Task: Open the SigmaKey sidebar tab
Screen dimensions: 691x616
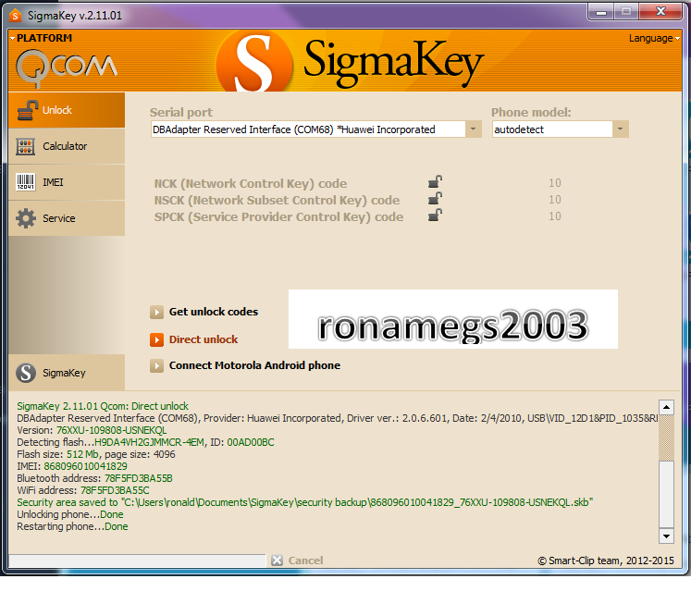Action: pyautogui.click(x=67, y=373)
